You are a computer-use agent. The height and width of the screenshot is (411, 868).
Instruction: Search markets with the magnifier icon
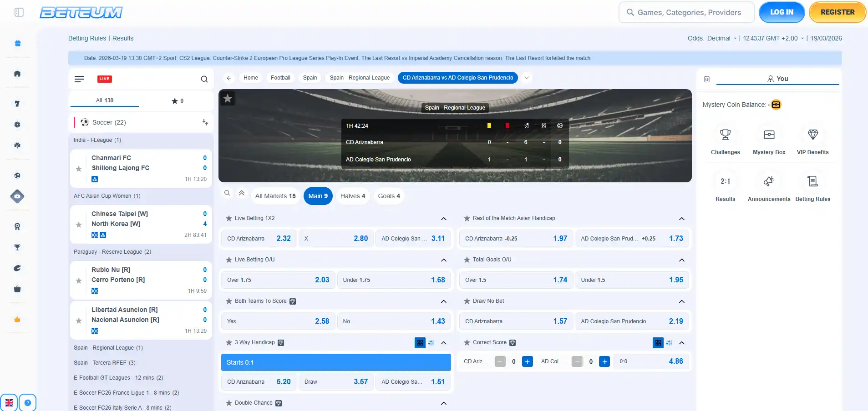[x=227, y=193]
